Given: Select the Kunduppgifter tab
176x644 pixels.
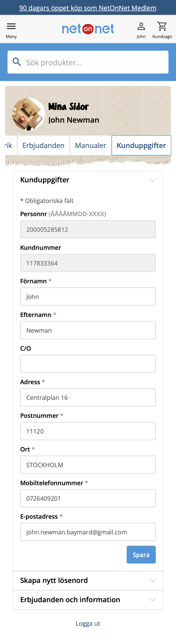Looking at the screenshot, I should point(141,145).
